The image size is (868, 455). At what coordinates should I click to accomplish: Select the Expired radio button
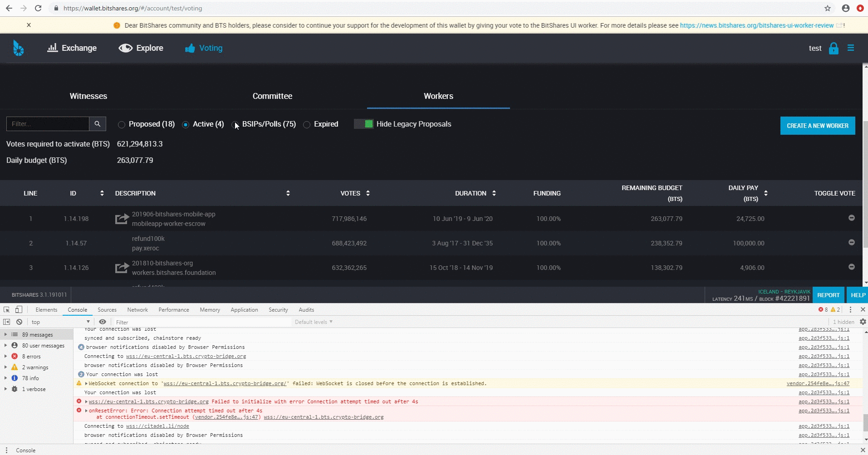pyautogui.click(x=307, y=125)
